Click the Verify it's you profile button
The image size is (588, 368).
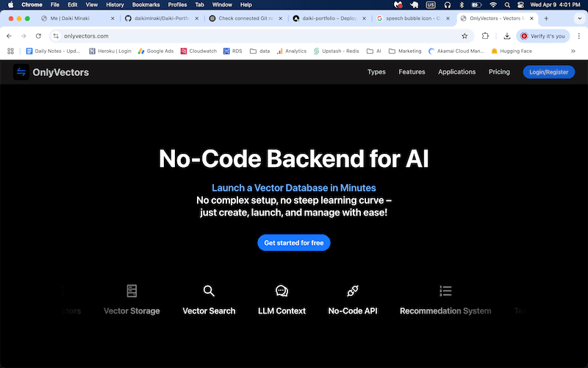point(542,36)
